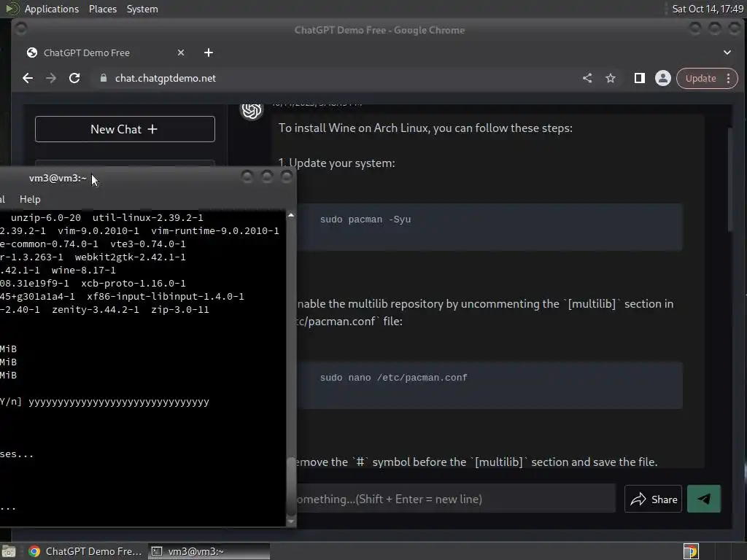Open Chrome profile avatar

pyautogui.click(x=662, y=78)
